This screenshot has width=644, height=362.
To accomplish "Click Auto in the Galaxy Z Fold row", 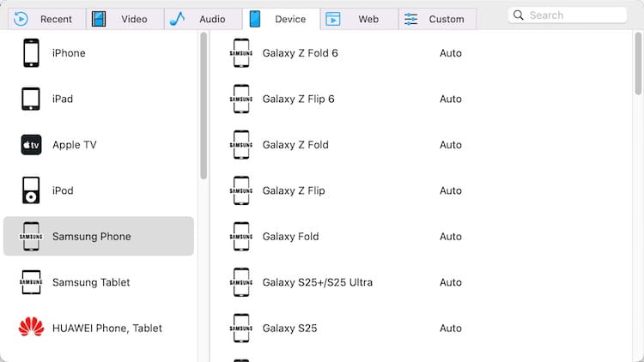I will click(451, 145).
